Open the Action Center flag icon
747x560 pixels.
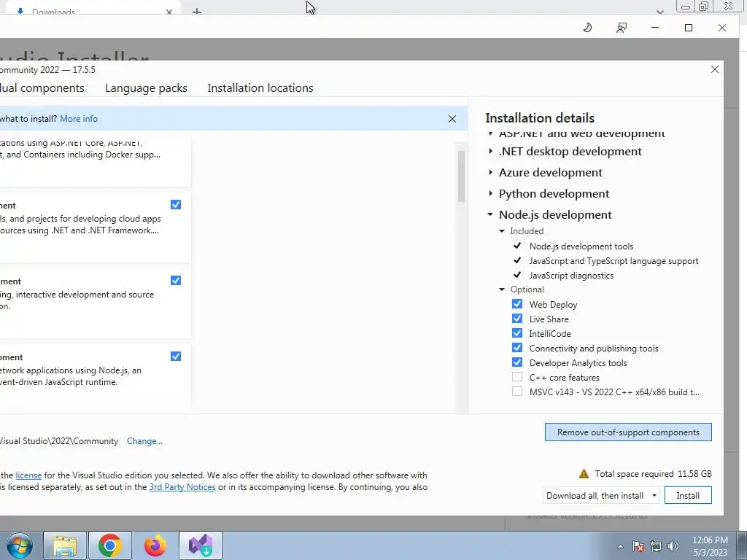coord(638,546)
